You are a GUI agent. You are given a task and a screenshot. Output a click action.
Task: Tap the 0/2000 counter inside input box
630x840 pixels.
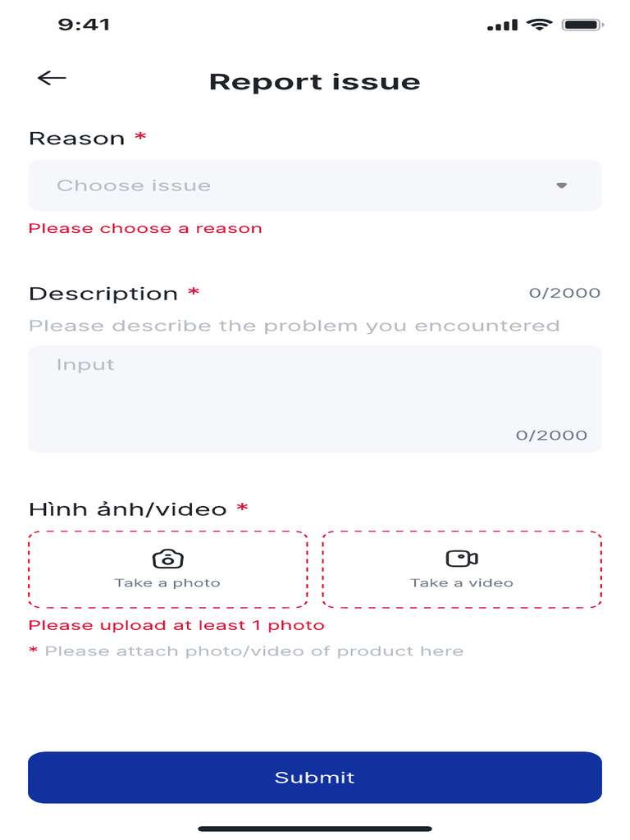(551, 436)
